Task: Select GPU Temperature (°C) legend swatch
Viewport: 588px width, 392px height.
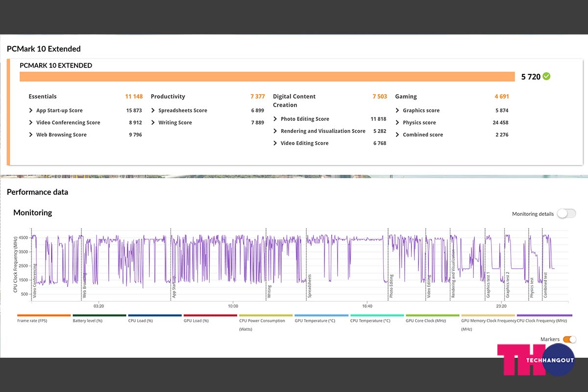Action: 321,316
